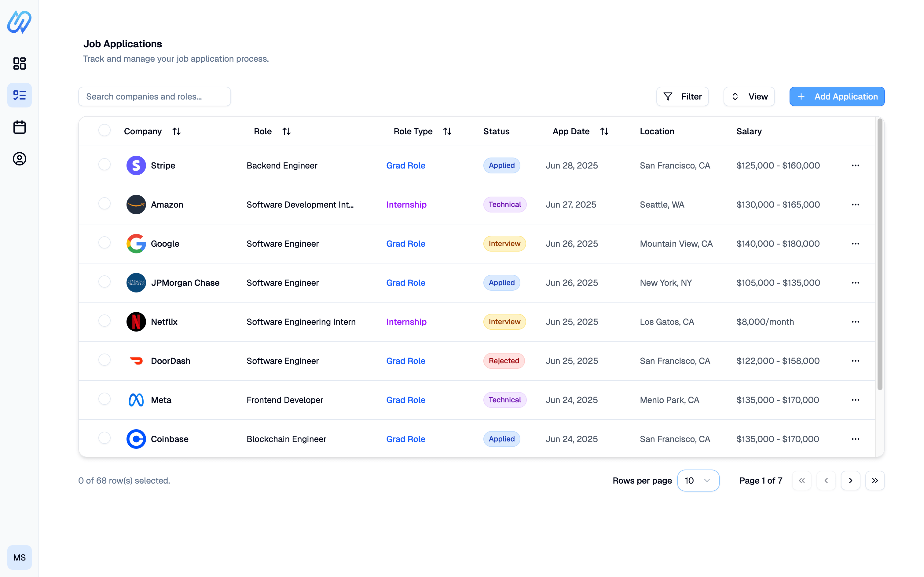Open row actions for the Google application

[856, 244]
